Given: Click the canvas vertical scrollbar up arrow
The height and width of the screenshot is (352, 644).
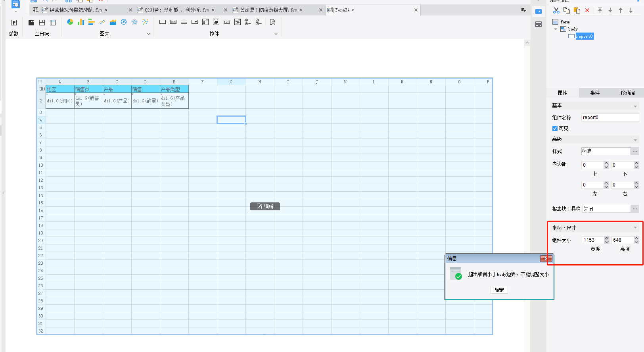Looking at the screenshot, I should point(527,42).
